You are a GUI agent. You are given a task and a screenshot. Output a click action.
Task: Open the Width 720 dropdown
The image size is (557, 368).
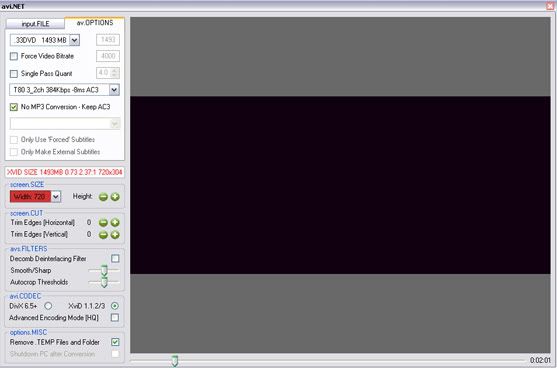(56, 196)
